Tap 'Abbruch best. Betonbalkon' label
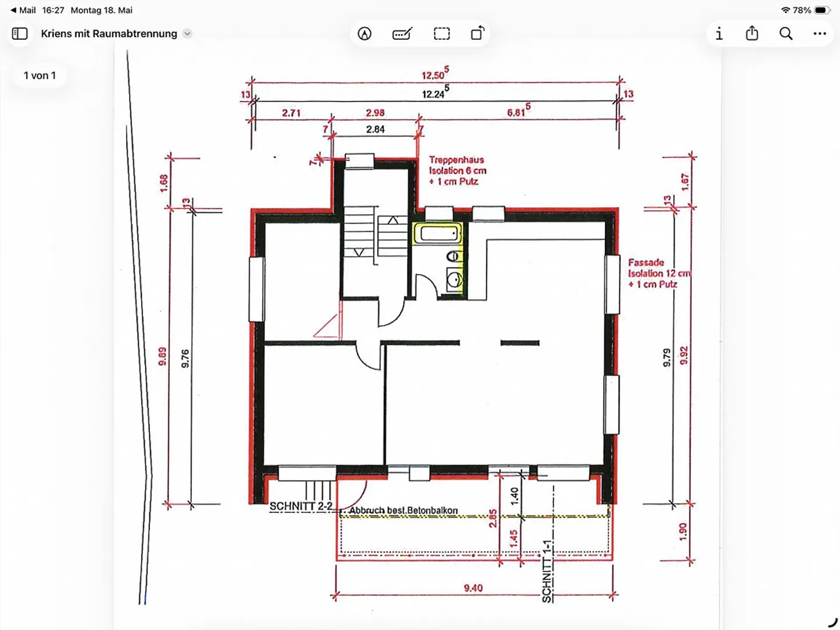The image size is (840, 630). [x=403, y=510]
